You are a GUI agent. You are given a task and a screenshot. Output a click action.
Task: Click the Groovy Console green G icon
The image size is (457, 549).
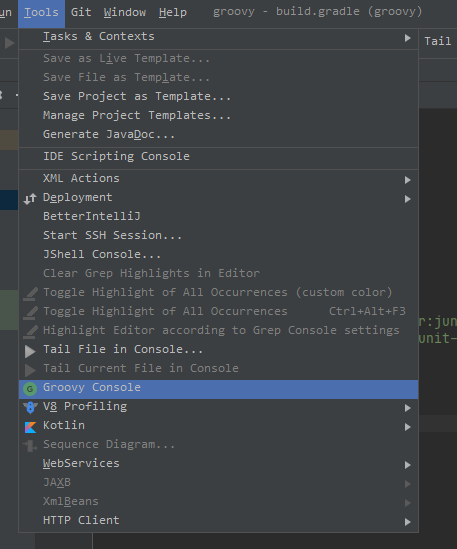pos(30,389)
